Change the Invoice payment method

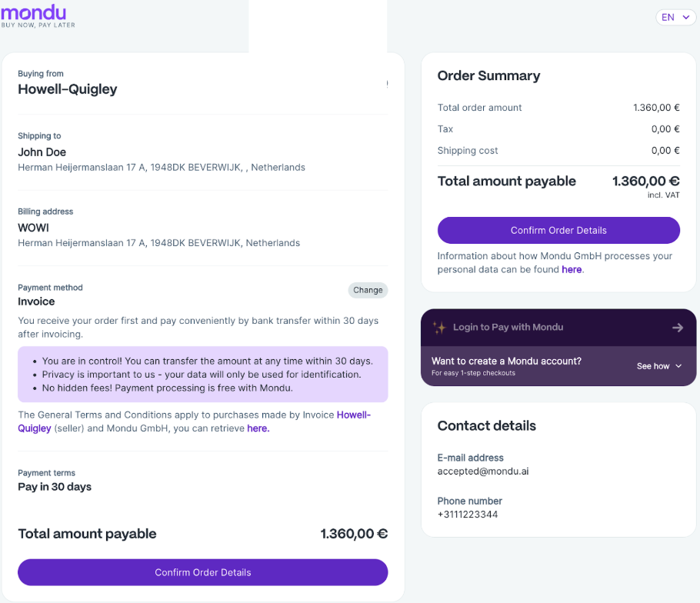pyautogui.click(x=368, y=290)
